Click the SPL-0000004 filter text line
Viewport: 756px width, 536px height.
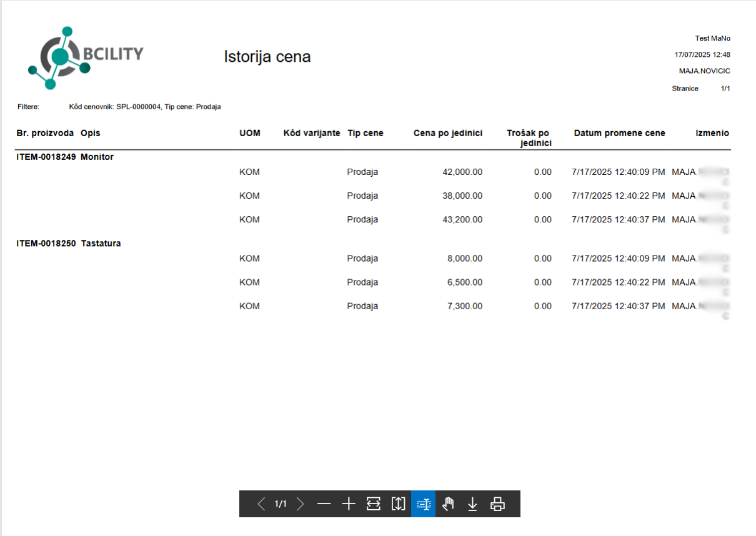pyautogui.click(x=144, y=107)
